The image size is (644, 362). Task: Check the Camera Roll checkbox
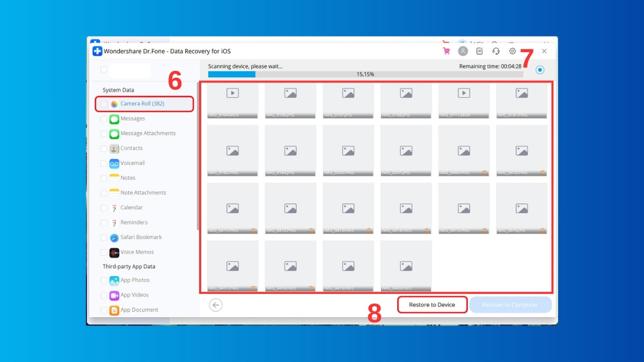pyautogui.click(x=104, y=104)
